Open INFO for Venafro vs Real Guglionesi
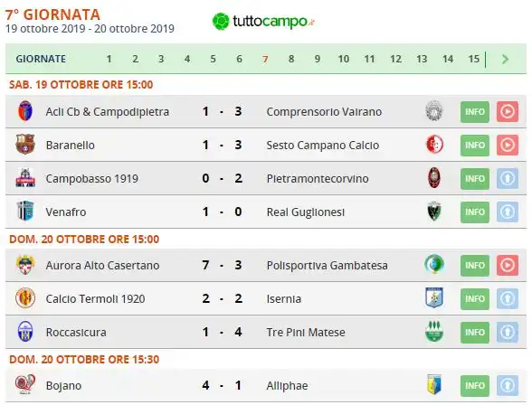 coord(475,212)
